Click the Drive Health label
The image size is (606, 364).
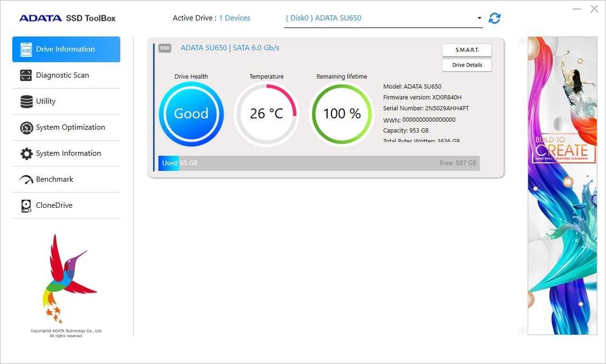[x=191, y=76]
